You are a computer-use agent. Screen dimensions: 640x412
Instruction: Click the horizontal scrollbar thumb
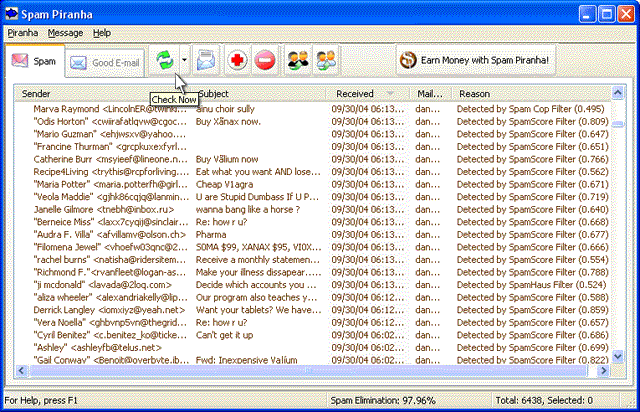pos(309,371)
